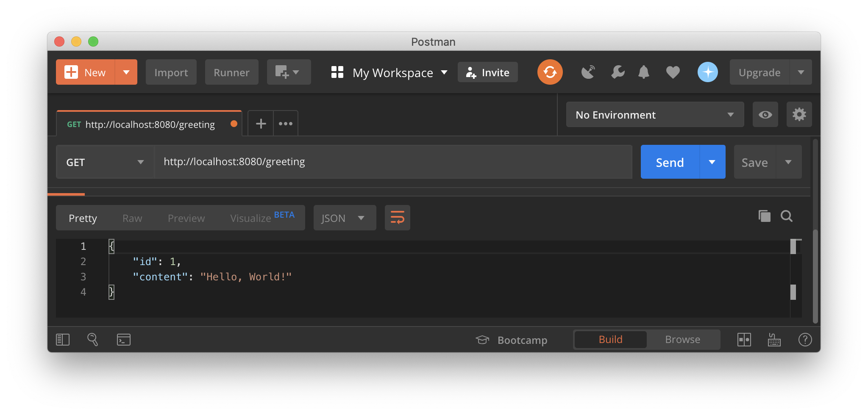Click the orange sync icon

[x=550, y=72]
